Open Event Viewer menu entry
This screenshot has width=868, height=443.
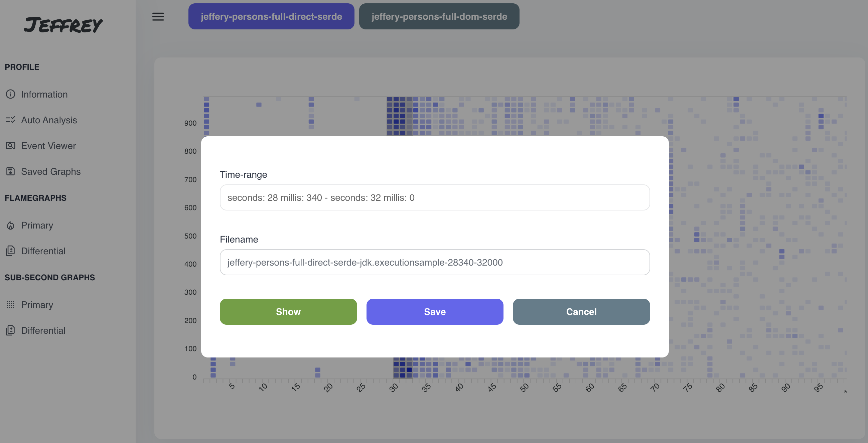pyautogui.click(x=48, y=146)
